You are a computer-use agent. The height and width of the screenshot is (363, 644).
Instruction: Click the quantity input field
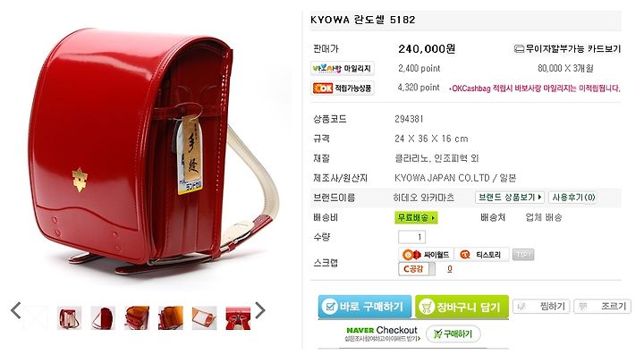pos(412,237)
